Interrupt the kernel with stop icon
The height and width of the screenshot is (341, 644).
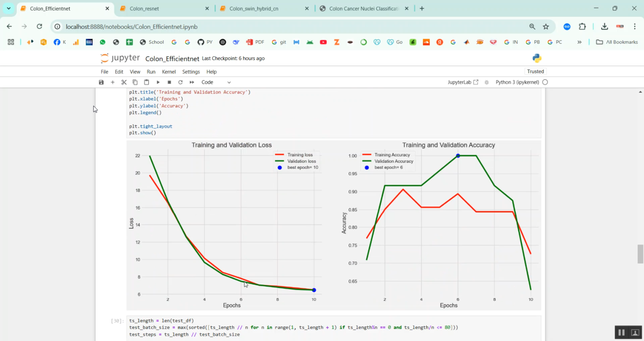coord(169,82)
